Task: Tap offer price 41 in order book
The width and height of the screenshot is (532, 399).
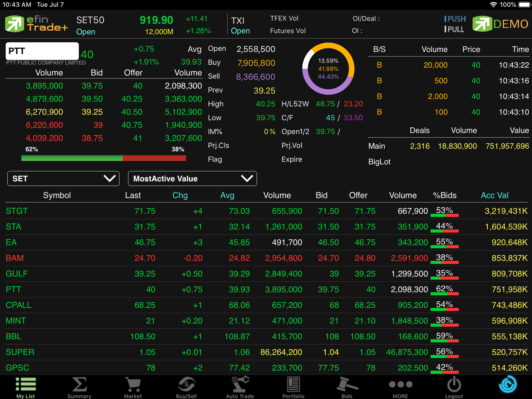Action: (137, 138)
